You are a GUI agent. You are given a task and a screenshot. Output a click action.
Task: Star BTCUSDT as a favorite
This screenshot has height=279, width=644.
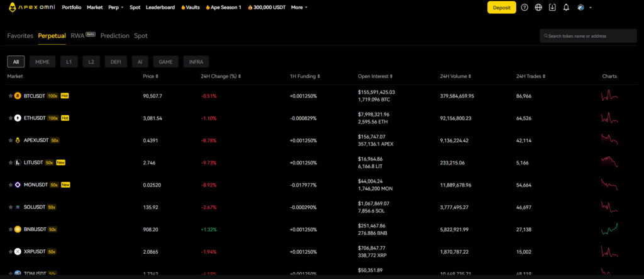click(10, 96)
